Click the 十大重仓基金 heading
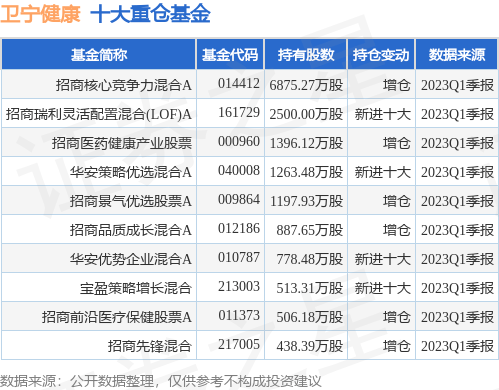This screenshot has height=390, width=499. pos(150,14)
